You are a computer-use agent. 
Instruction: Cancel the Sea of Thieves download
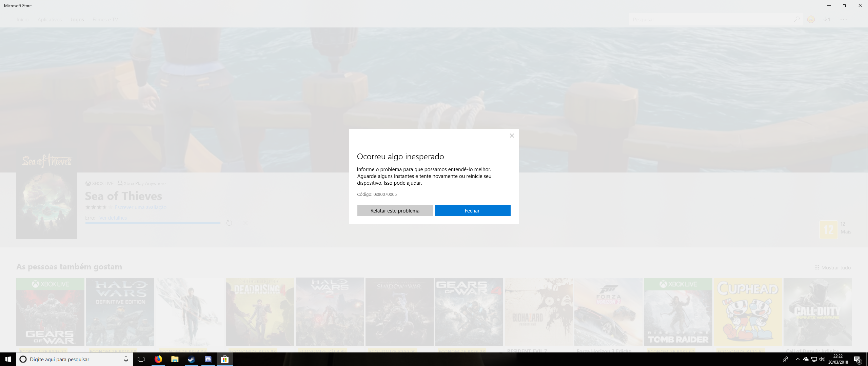245,223
